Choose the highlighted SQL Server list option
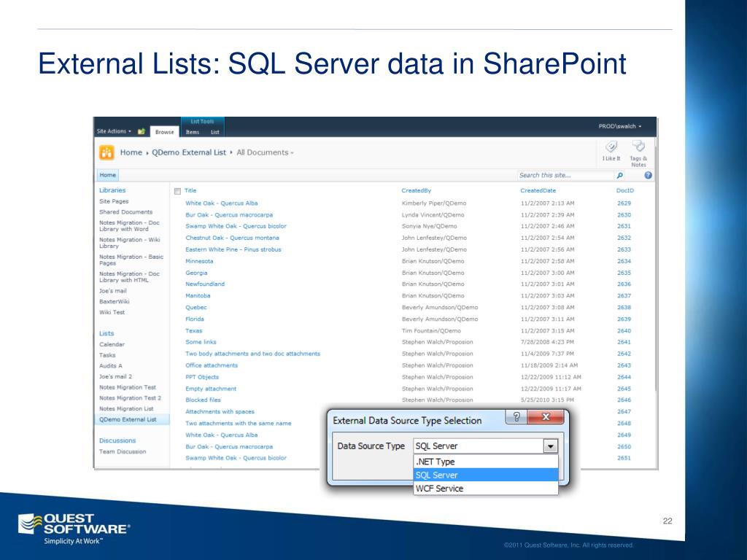The width and height of the screenshot is (747, 560). (485, 475)
